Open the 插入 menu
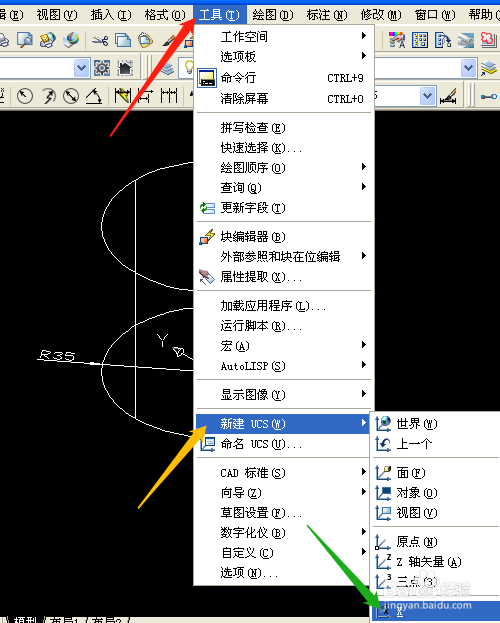Screen dimensions: 500x623 click(111, 15)
